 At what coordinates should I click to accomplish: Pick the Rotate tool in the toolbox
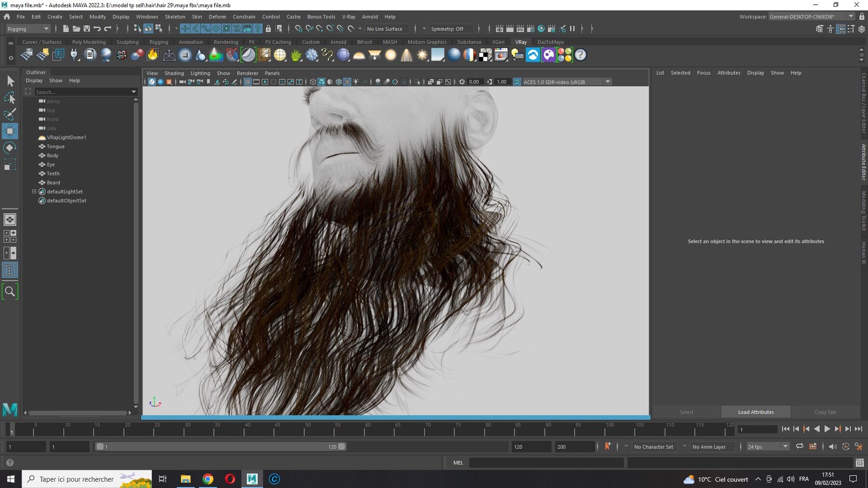10,148
